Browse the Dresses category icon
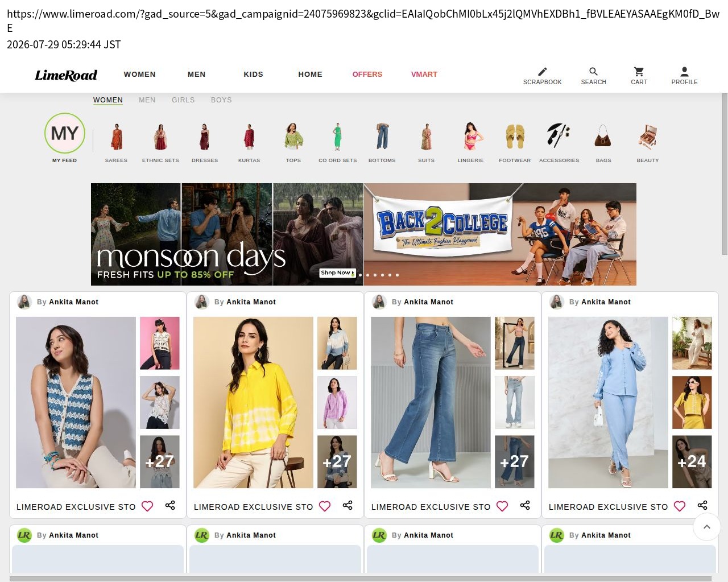Viewport: 728px width, 582px height. coord(205,137)
